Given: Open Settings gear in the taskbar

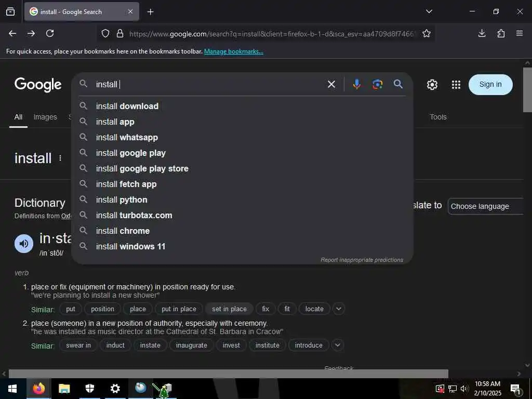Looking at the screenshot, I should [115, 389].
